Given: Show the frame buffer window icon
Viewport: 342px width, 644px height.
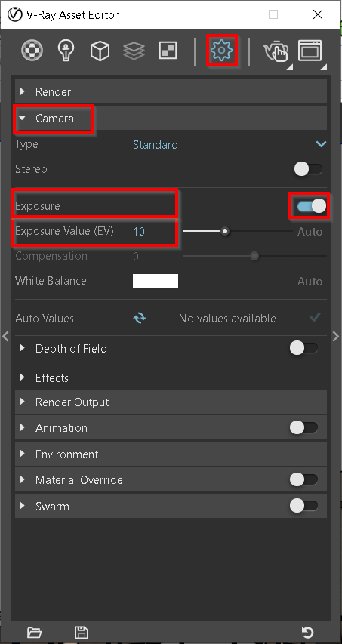Looking at the screenshot, I should pos(310,51).
